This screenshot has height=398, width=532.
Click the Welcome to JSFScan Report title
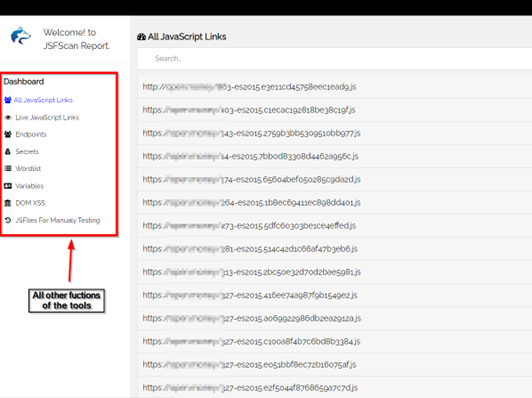pos(76,39)
